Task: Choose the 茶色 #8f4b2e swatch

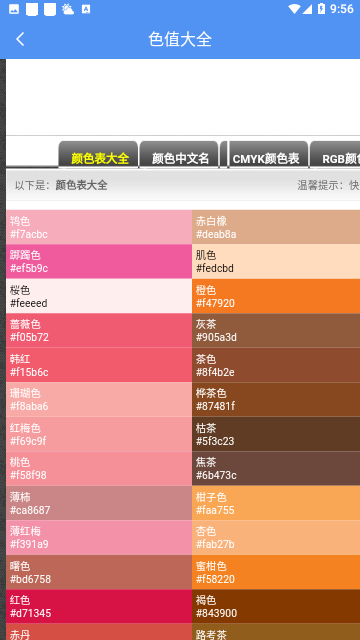Action: click(276, 365)
